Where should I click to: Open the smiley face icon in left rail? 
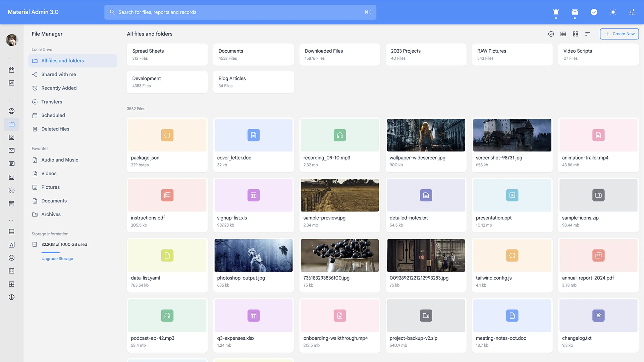point(12,258)
